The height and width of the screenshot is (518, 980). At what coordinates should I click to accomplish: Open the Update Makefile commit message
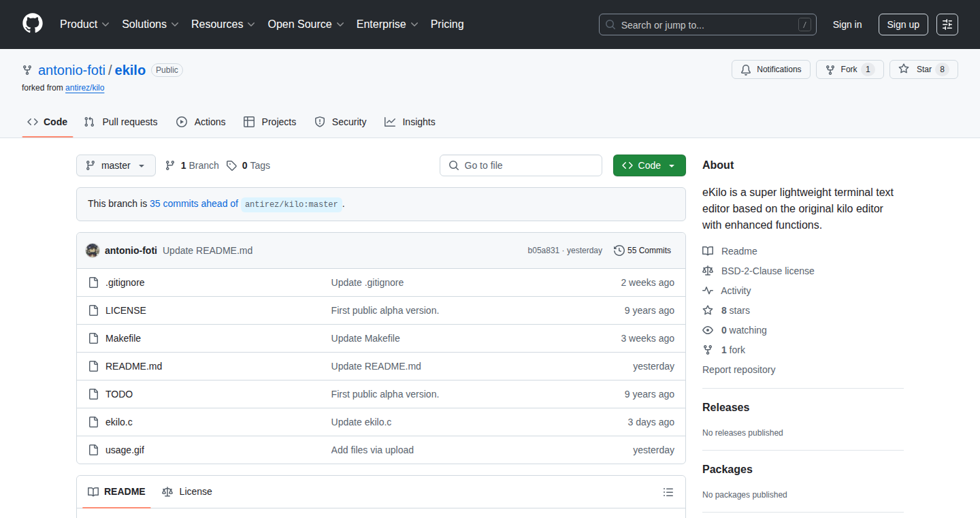[365, 338]
